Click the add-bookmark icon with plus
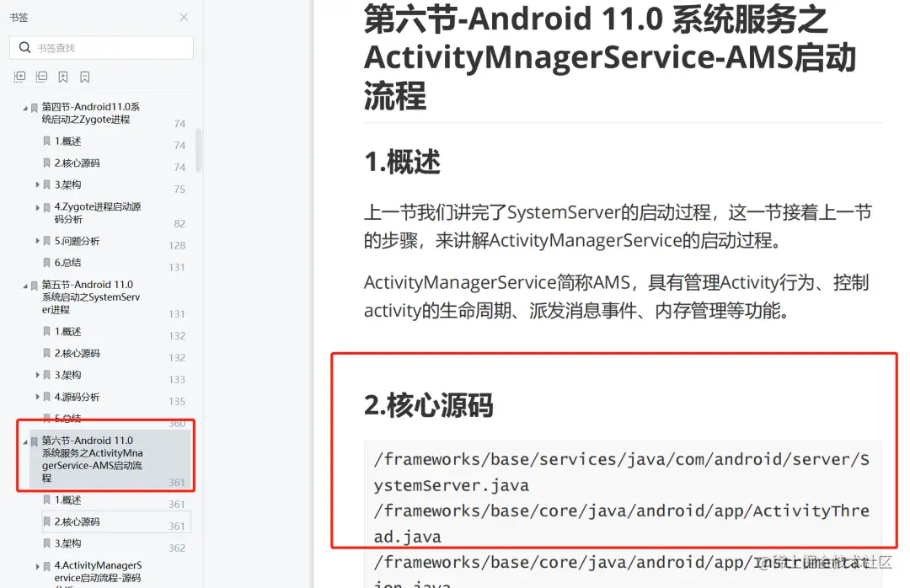The height and width of the screenshot is (588, 910). click(x=63, y=77)
